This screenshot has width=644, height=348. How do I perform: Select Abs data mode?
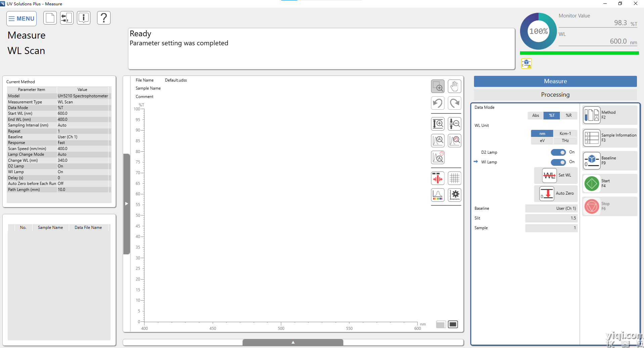(x=535, y=115)
